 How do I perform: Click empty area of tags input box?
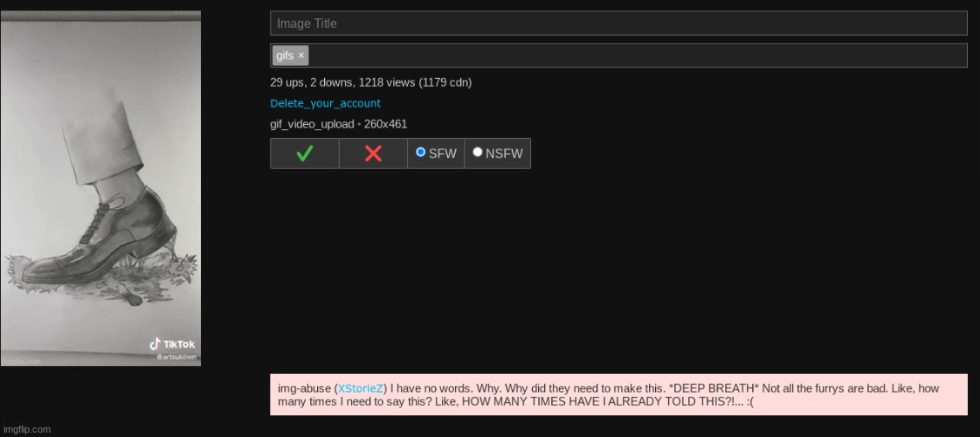(638, 55)
